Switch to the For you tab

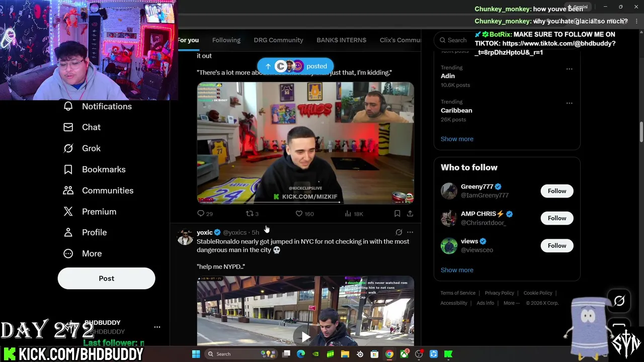[x=188, y=40]
